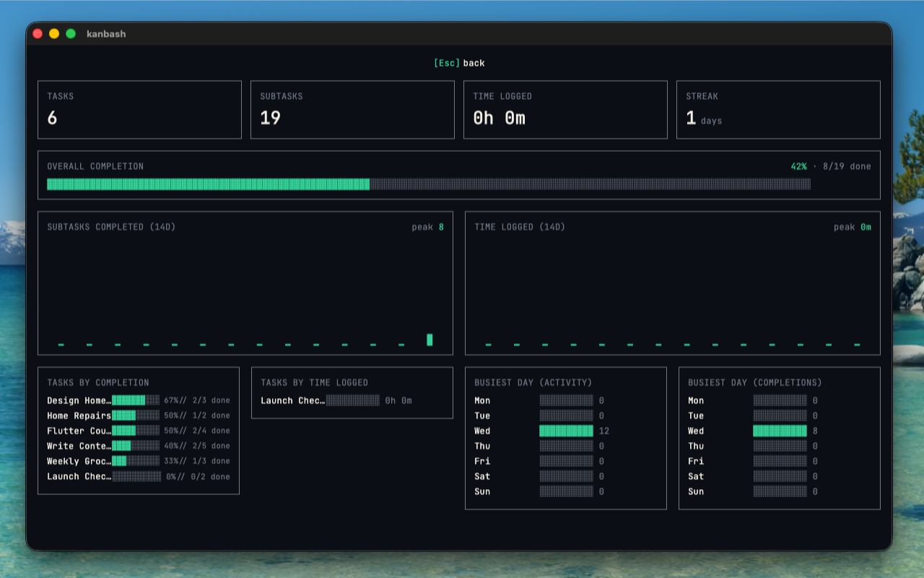Viewport: 924px width, 578px height.
Task: Click Mon label in Activity panel
Action: click(x=482, y=400)
